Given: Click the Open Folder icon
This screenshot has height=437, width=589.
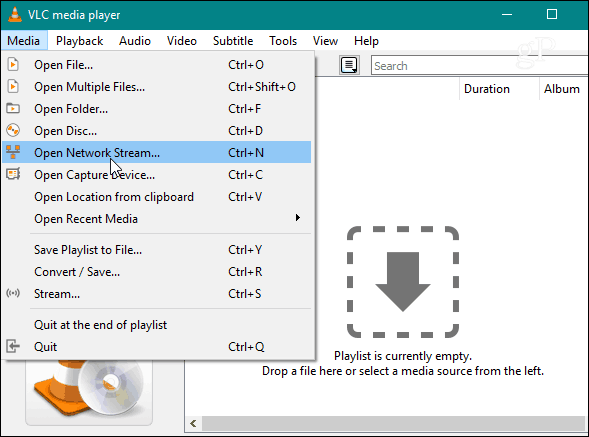Looking at the screenshot, I should coord(13,109).
